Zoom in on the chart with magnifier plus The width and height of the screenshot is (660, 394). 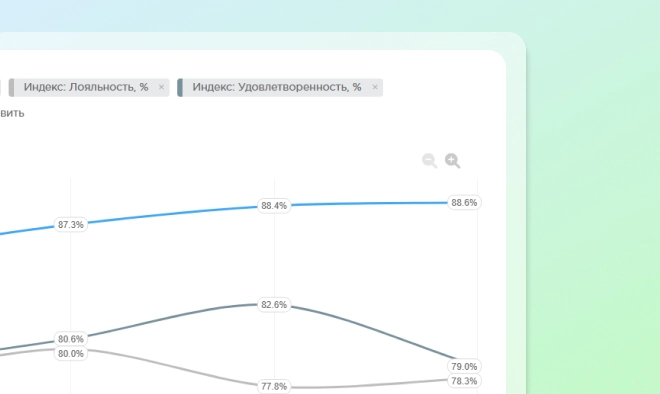pyautogui.click(x=452, y=161)
